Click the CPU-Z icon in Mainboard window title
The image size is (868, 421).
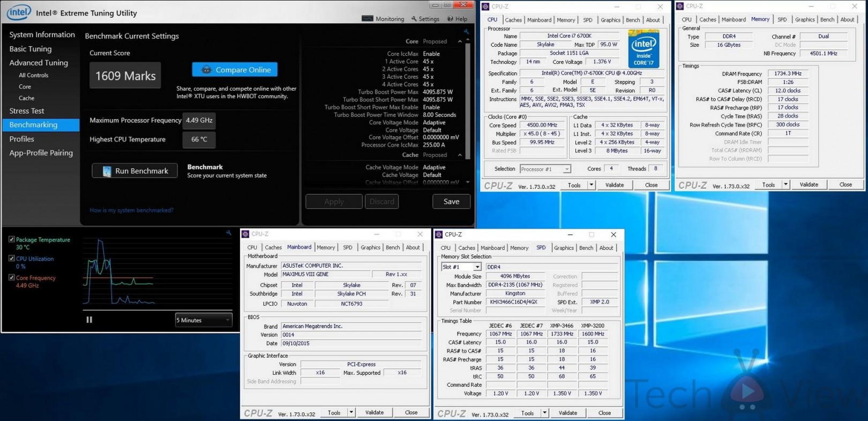point(245,234)
